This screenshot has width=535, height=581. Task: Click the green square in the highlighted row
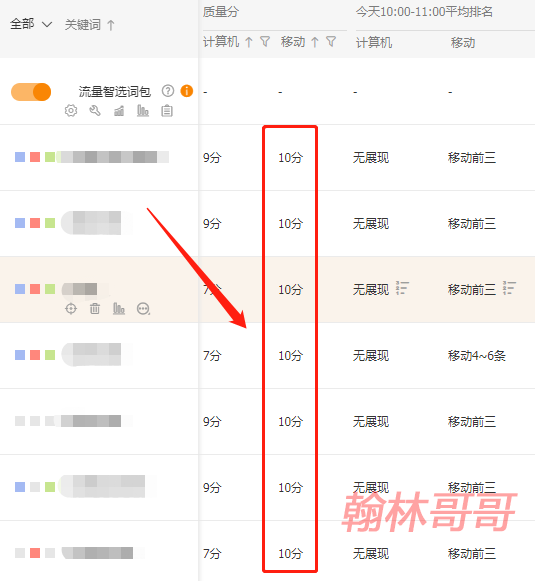tap(50, 289)
